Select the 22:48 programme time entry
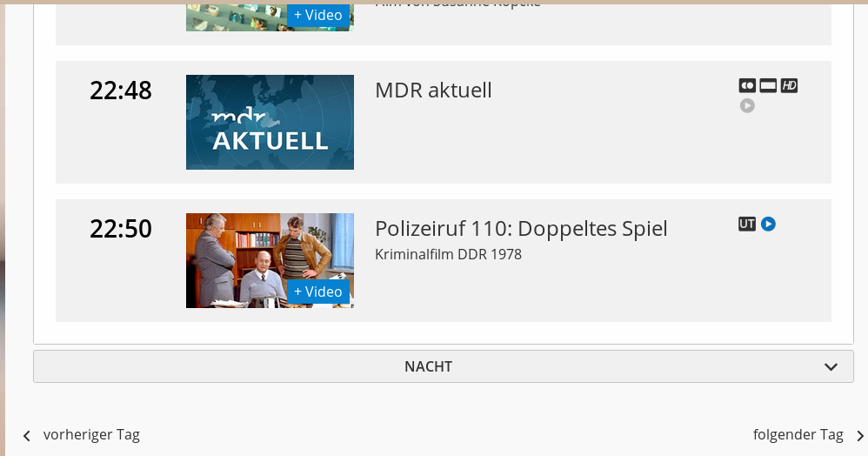The width and height of the screenshot is (868, 456). pyautogui.click(x=121, y=91)
